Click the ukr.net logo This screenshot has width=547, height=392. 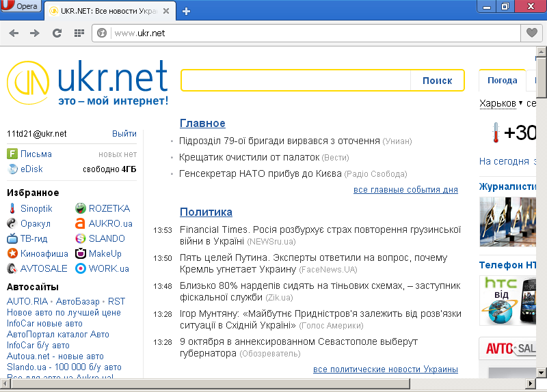pos(88,83)
